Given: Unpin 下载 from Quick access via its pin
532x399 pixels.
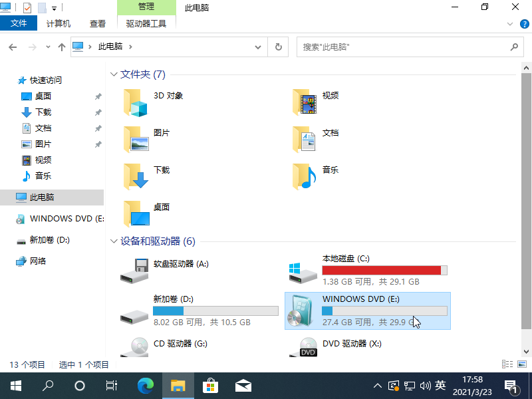Looking at the screenshot, I should point(98,112).
